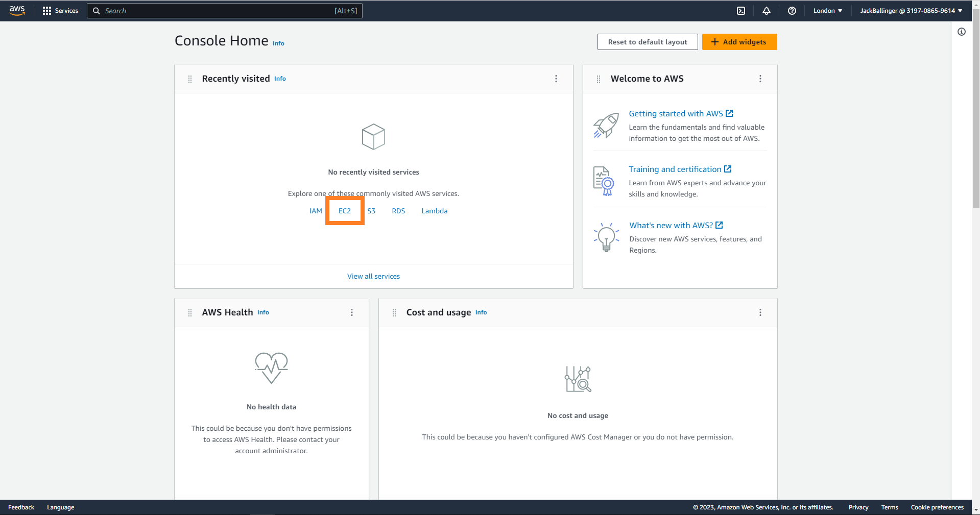The height and width of the screenshot is (515, 980).
Task: Open the IAM service link
Action: [x=316, y=211]
